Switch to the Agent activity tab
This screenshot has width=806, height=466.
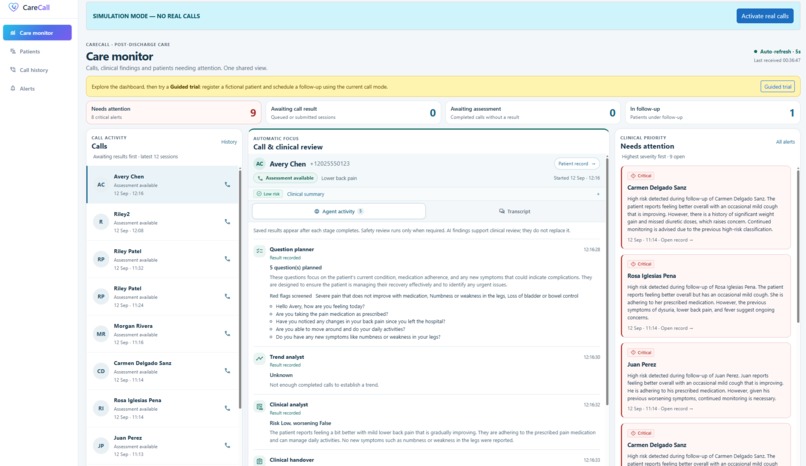click(339, 211)
